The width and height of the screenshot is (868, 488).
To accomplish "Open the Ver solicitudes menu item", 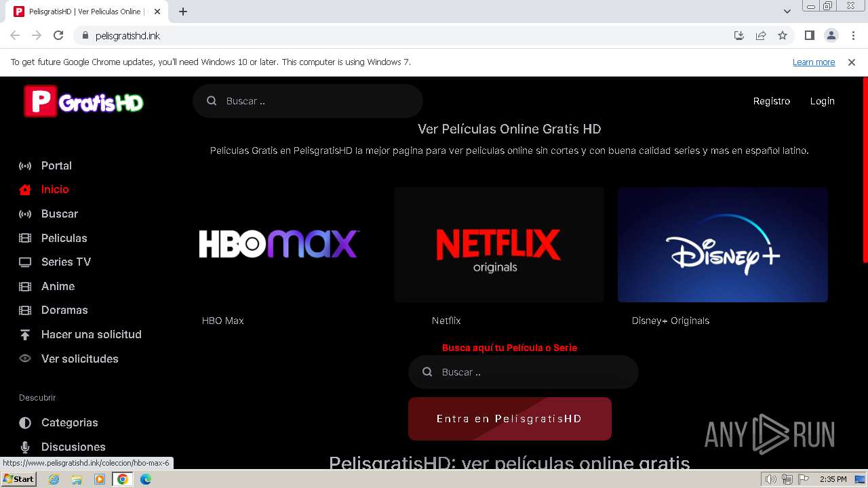I will tap(80, 359).
